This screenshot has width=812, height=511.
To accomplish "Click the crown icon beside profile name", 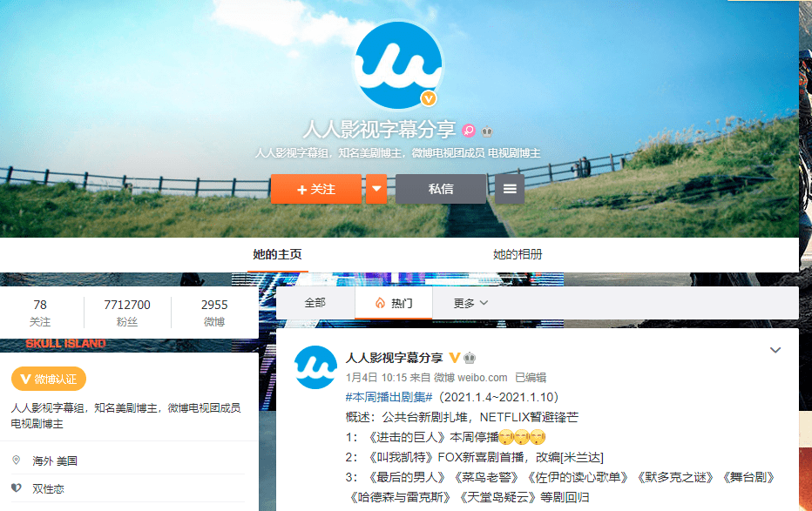I will pyautogui.click(x=487, y=131).
